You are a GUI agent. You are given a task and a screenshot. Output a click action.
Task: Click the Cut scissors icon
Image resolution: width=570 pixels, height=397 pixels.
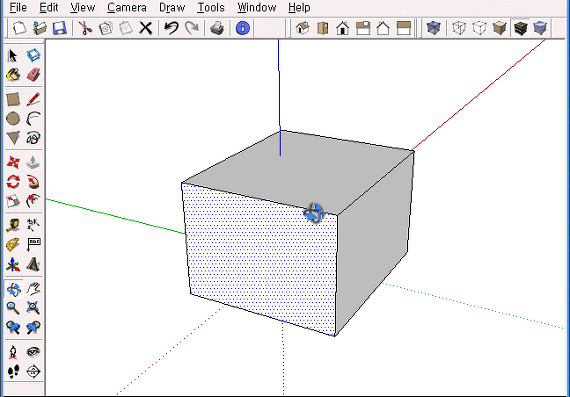coord(85,28)
